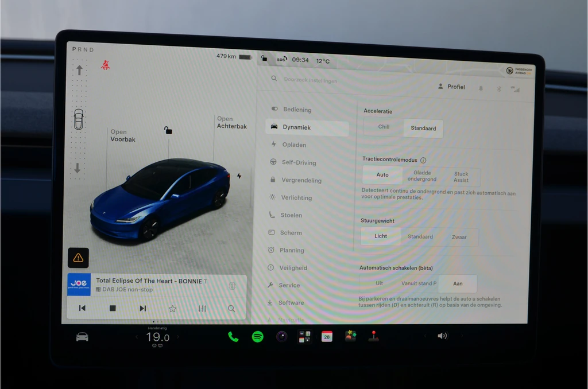Tap the LTE signal strength icon
Image resolution: width=588 pixels, height=389 pixels.
pos(515,89)
